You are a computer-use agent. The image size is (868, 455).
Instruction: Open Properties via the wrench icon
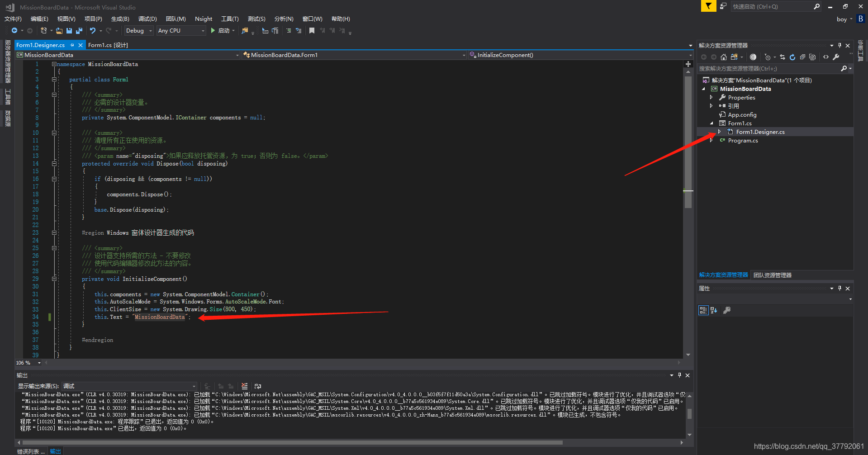pyautogui.click(x=836, y=57)
